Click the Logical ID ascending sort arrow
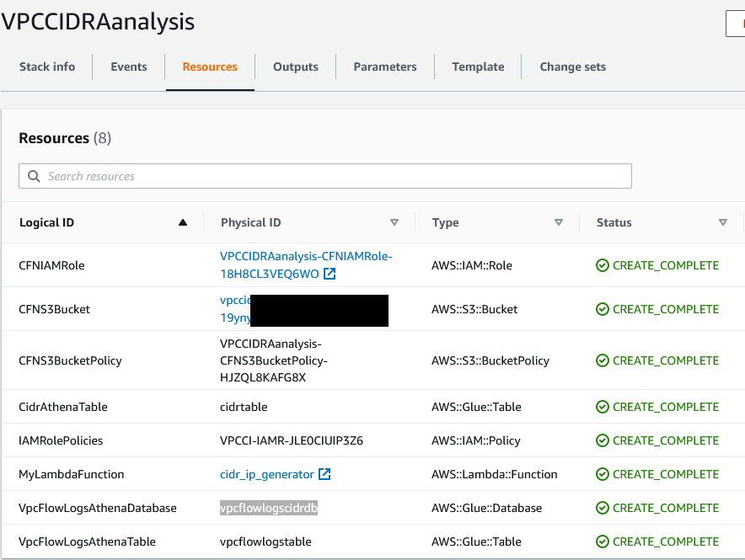This screenshot has height=560, width=745. [x=183, y=222]
